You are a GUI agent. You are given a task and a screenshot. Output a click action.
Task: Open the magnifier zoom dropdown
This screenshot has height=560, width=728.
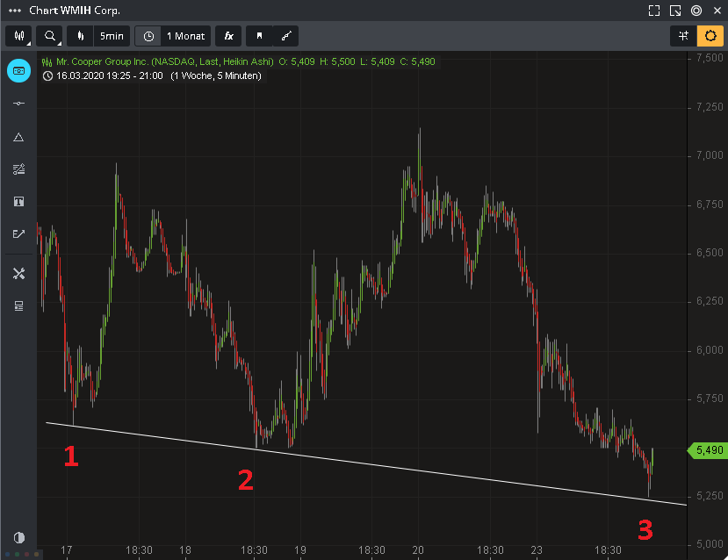52,36
